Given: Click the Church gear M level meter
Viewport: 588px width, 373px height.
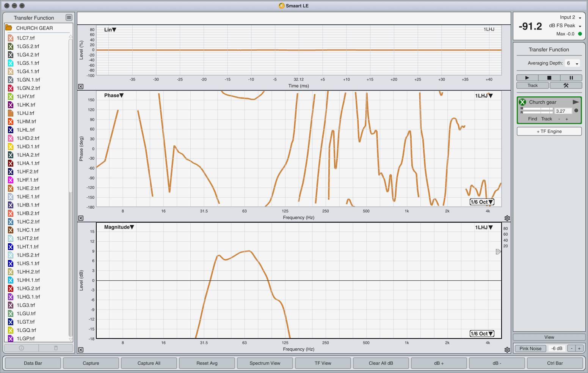Looking at the screenshot, I should (538, 109).
